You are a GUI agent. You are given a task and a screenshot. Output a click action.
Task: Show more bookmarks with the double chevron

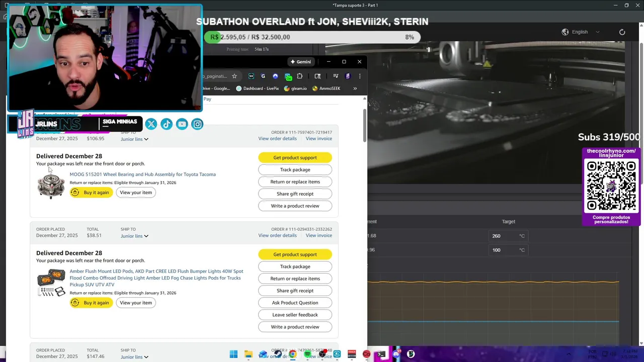355,88
